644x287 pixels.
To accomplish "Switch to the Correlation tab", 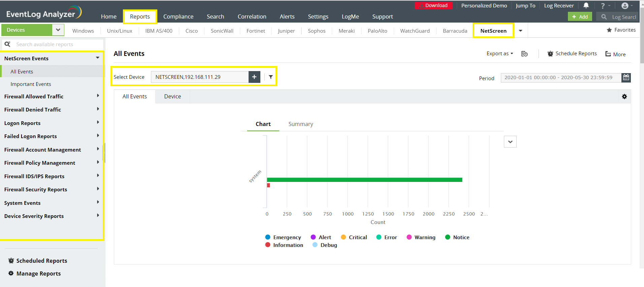I will tap(252, 17).
